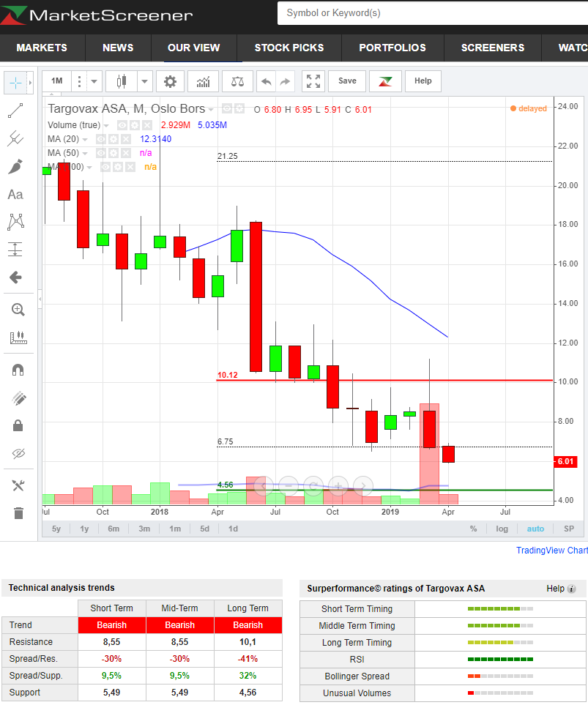
Task: Open the SCREENERS menu
Action: pos(493,48)
